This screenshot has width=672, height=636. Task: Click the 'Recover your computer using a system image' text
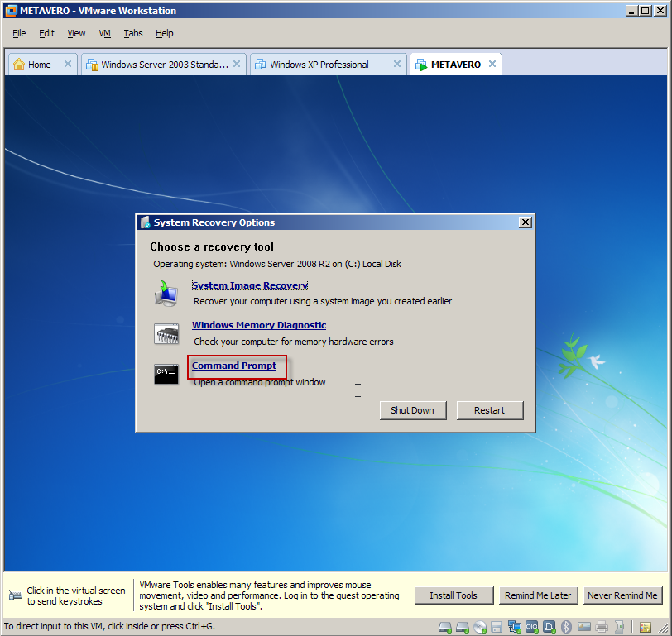(323, 301)
